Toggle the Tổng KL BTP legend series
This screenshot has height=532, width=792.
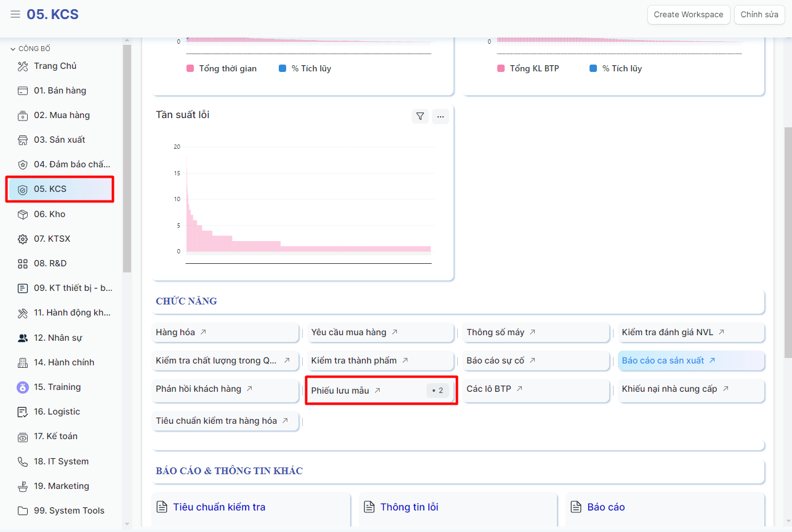(x=528, y=68)
